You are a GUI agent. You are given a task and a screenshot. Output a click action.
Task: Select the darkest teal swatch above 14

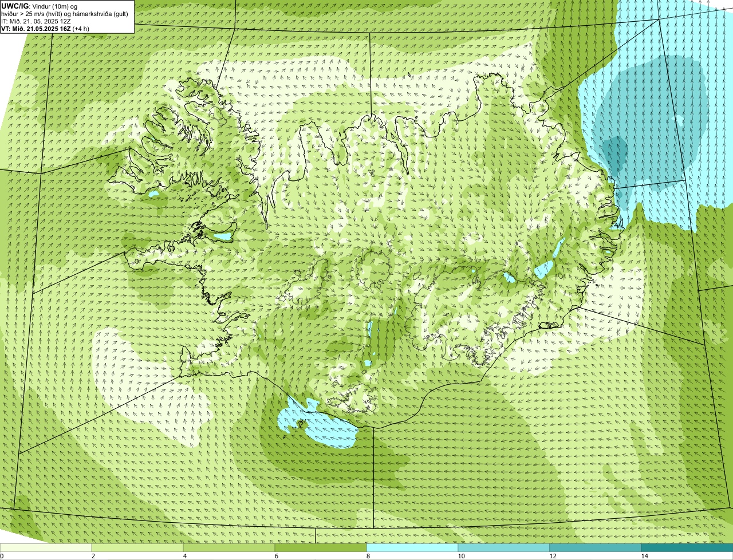click(687, 547)
